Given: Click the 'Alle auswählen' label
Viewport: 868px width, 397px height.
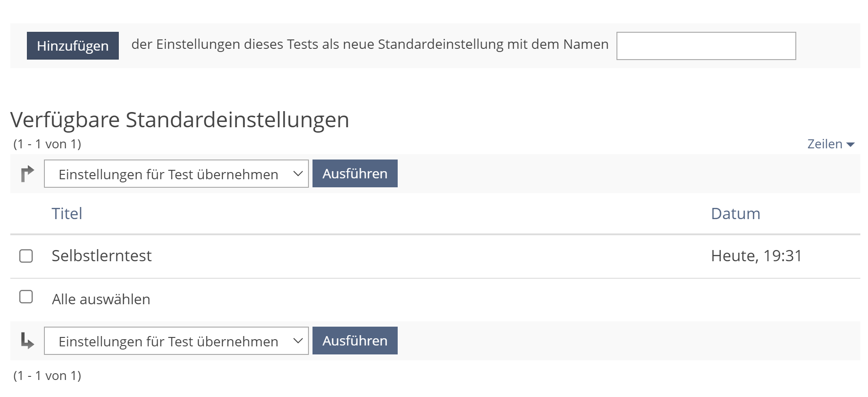Looking at the screenshot, I should click(101, 299).
